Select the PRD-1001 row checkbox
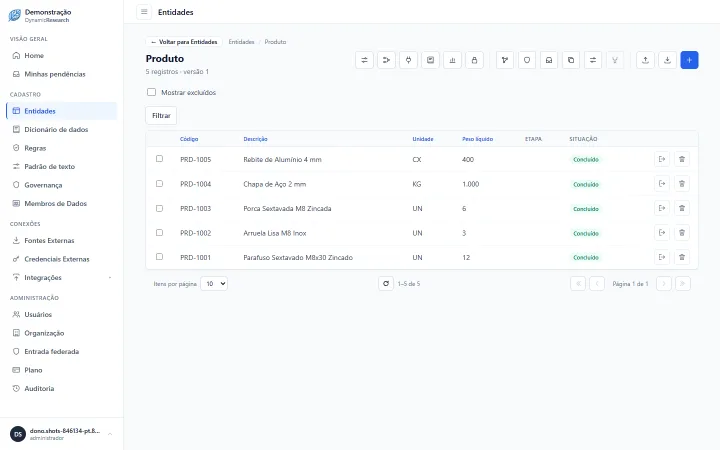Viewport: 720px width, 450px height. click(x=159, y=257)
